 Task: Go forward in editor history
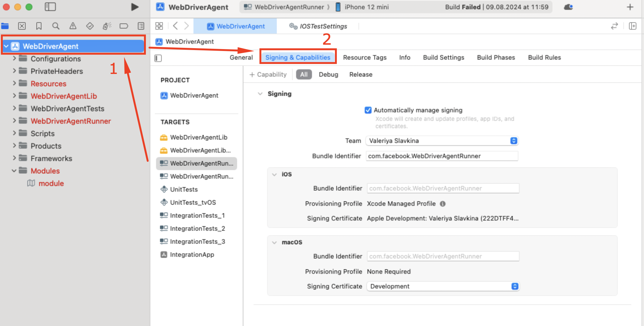187,26
